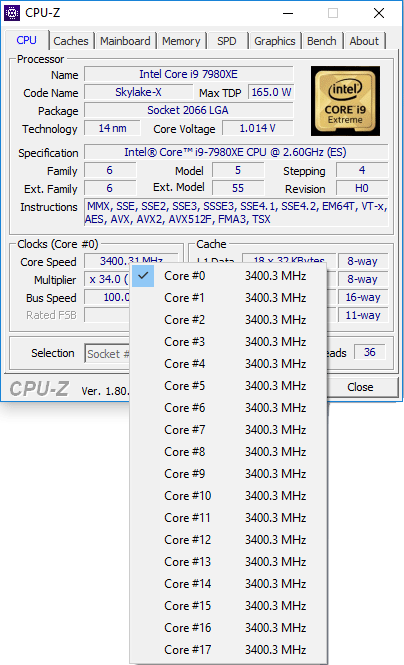
Task: Select the CPU tab
Action: (x=26, y=40)
